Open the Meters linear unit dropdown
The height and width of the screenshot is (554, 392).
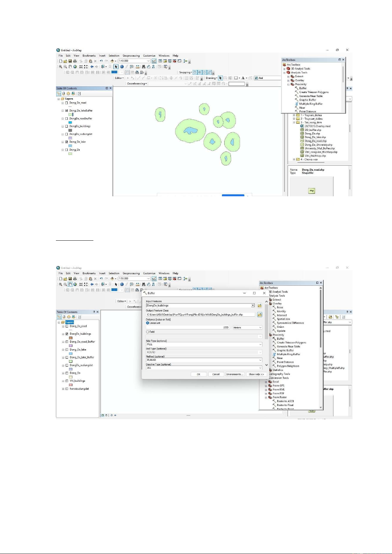(247, 327)
